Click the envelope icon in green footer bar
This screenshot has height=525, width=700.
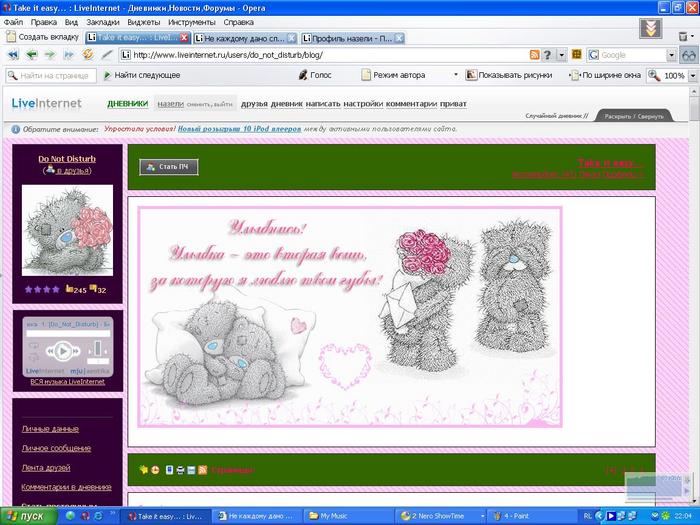(x=192, y=470)
